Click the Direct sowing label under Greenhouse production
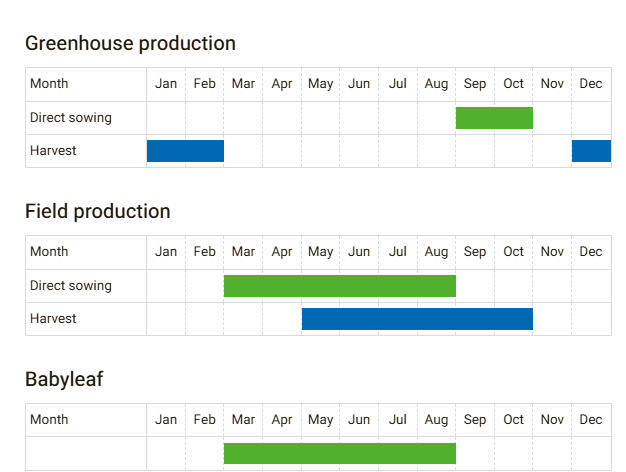 pyautogui.click(x=70, y=118)
